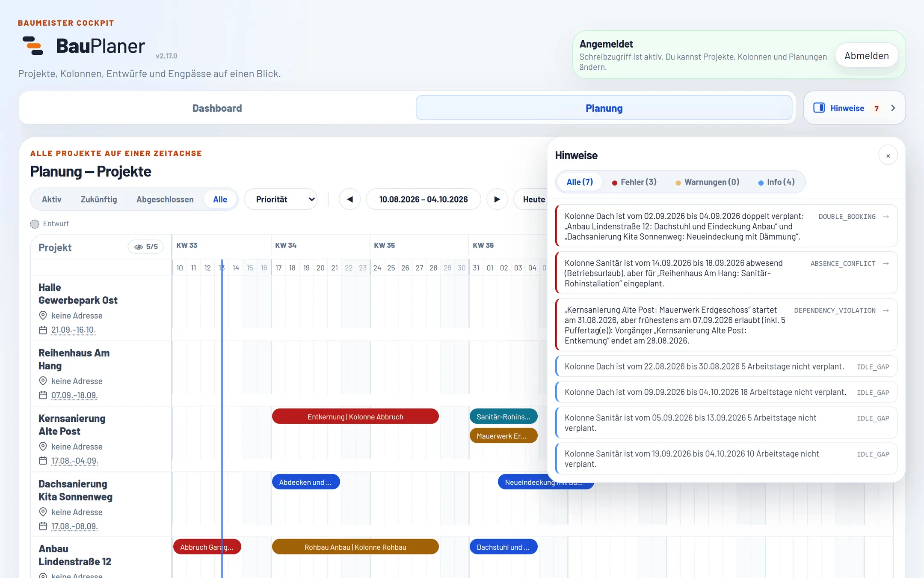The height and width of the screenshot is (578, 924).
Task: Switch to the Planung tab
Action: (x=604, y=108)
